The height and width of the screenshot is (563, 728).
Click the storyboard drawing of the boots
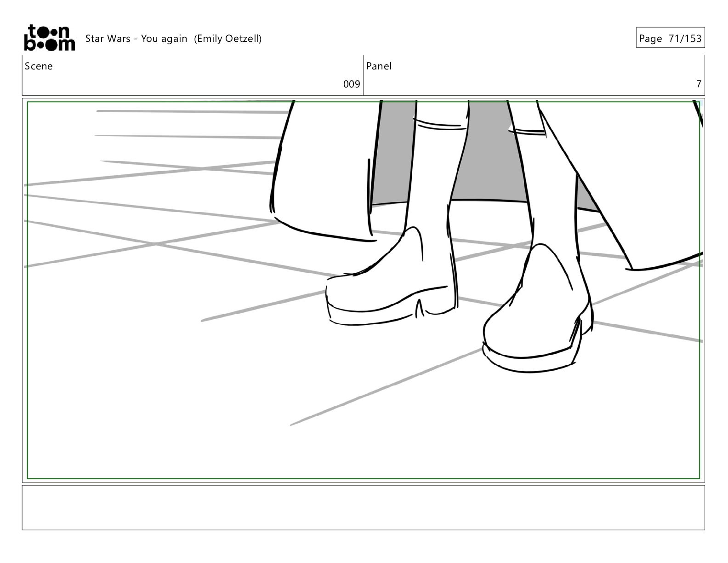(363, 290)
